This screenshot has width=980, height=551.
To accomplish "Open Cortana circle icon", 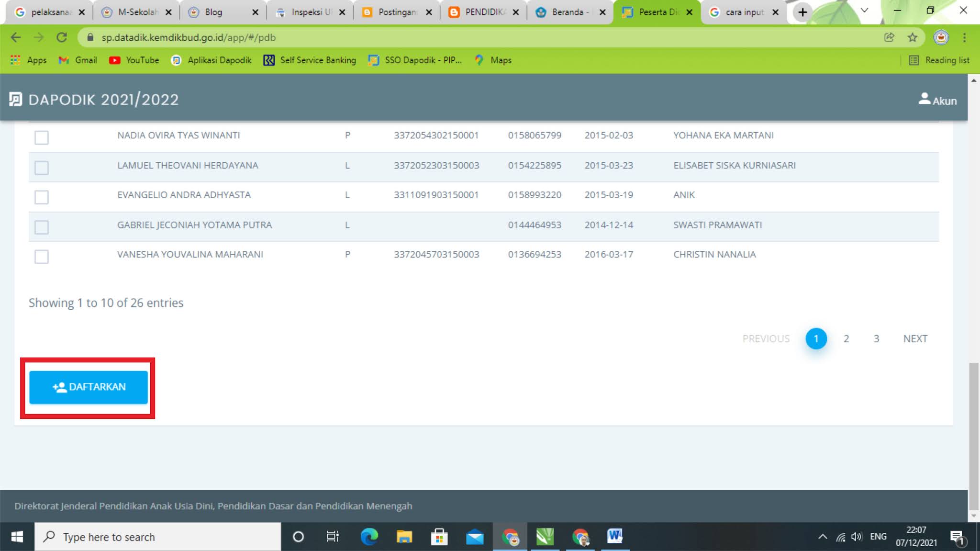I will (298, 537).
